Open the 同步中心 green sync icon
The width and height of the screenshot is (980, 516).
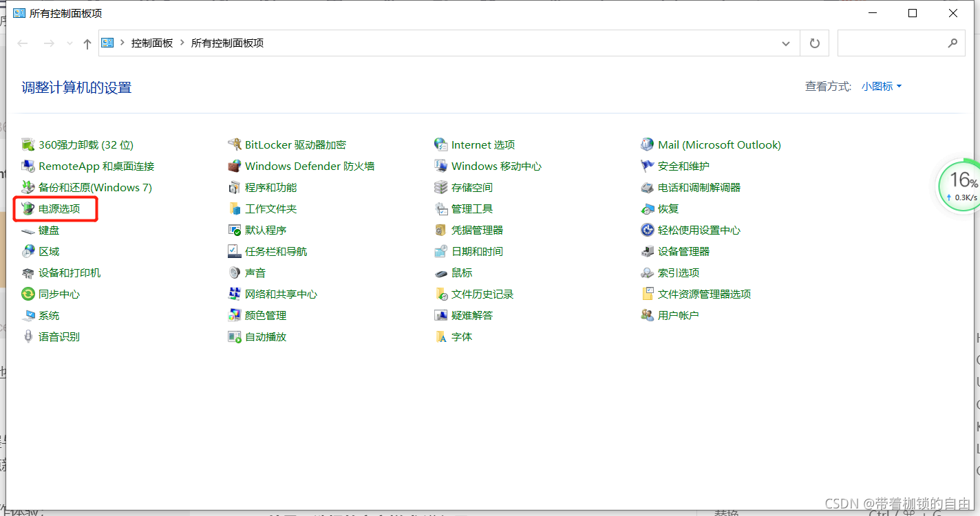(28, 294)
